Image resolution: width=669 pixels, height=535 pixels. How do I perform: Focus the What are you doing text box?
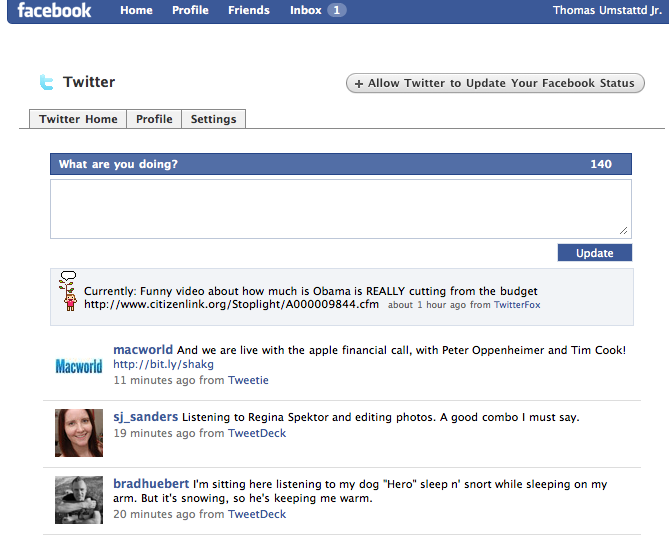[341, 209]
